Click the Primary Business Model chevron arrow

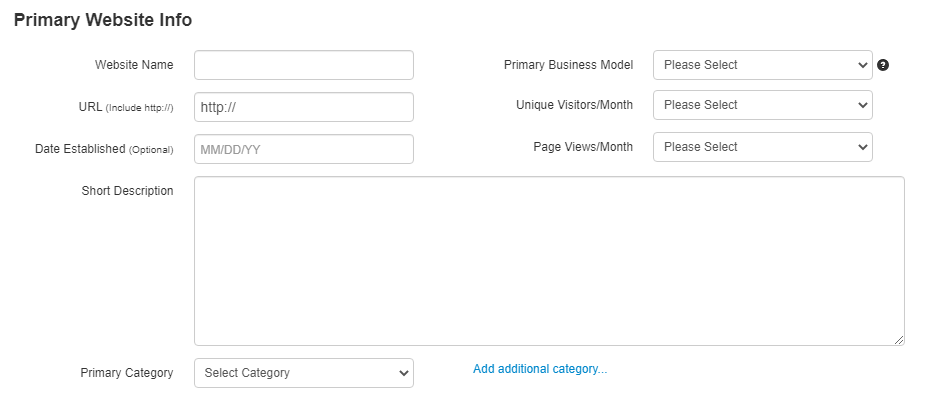tap(862, 65)
